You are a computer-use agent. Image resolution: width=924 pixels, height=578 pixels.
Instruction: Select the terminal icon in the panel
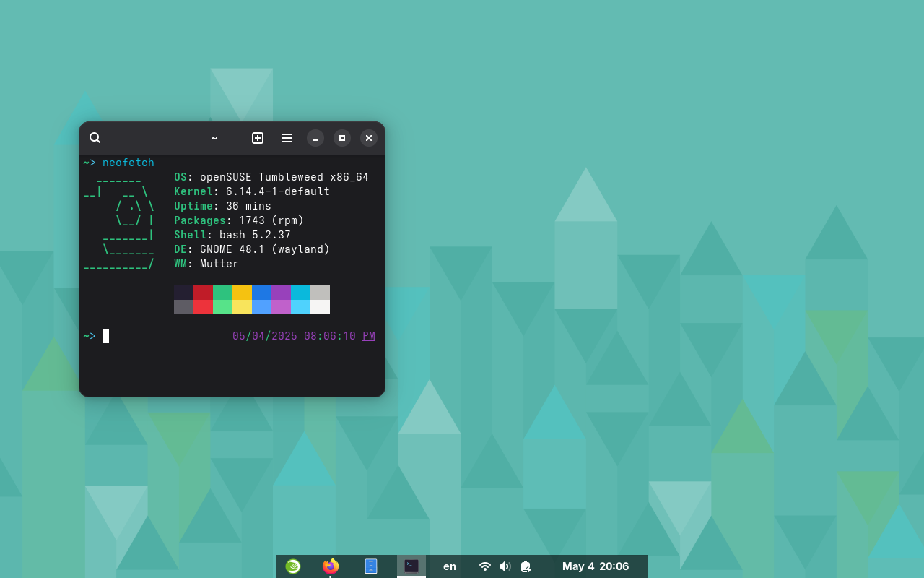[x=411, y=566]
